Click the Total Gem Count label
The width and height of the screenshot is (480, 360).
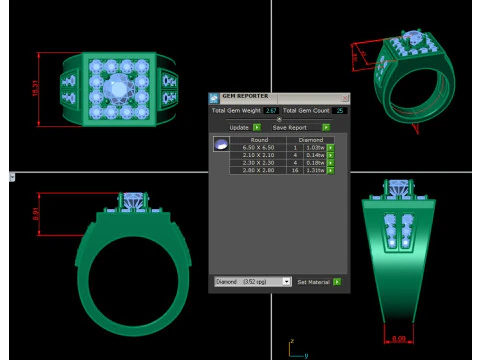point(306,110)
